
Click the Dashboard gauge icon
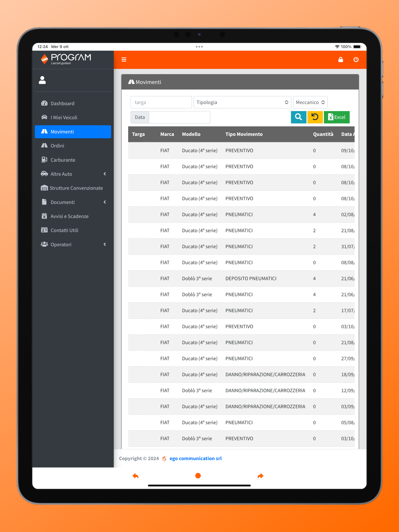(x=44, y=103)
